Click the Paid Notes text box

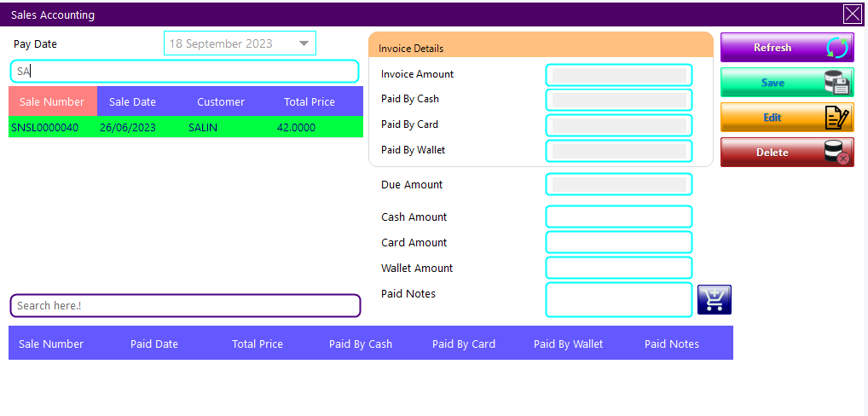click(x=618, y=299)
